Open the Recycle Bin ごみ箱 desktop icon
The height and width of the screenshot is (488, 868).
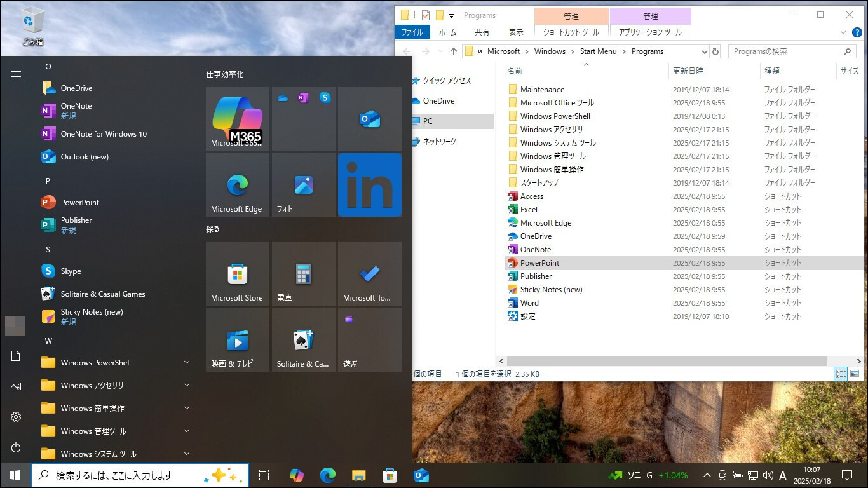[x=32, y=27]
